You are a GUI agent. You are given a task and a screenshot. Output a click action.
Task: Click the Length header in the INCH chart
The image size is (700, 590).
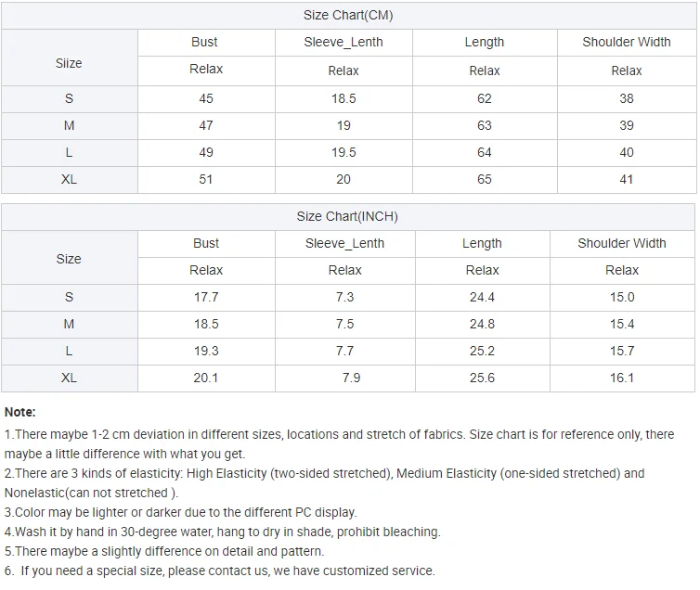482,243
